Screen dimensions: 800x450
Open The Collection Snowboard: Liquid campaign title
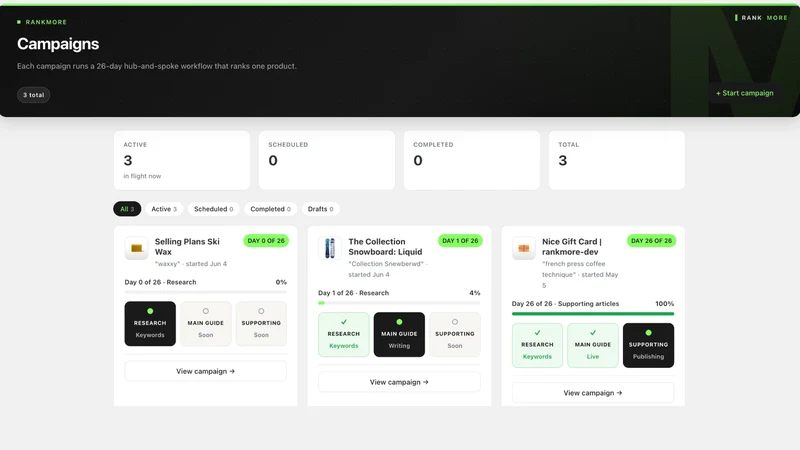pyautogui.click(x=385, y=246)
